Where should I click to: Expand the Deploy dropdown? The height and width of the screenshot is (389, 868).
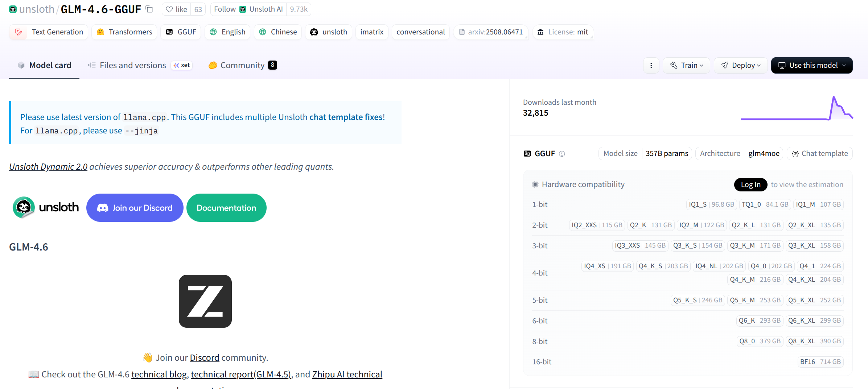coord(741,65)
